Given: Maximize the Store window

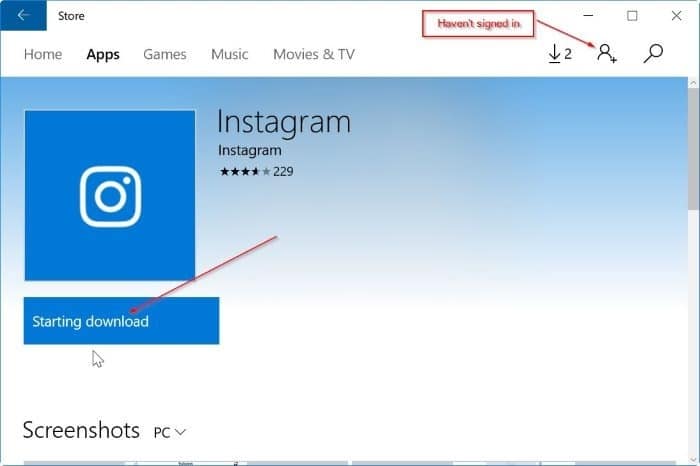Looking at the screenshot, I should (x=632, y=16).
